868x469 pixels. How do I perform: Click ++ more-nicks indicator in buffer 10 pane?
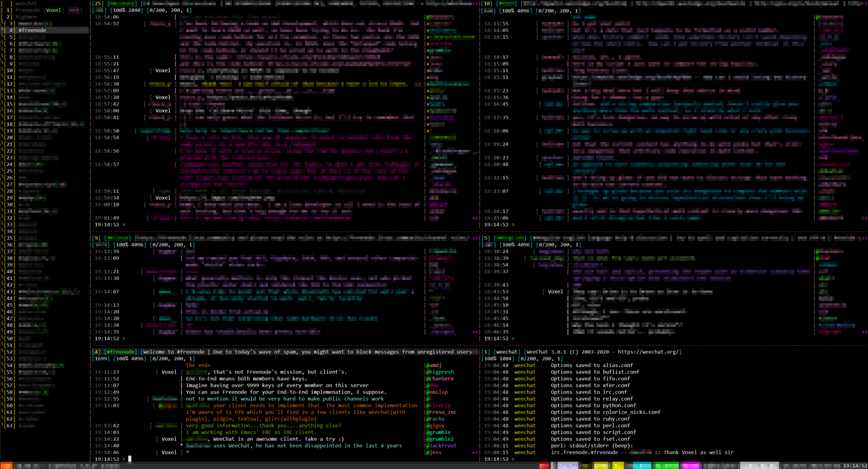coord(864,218)
